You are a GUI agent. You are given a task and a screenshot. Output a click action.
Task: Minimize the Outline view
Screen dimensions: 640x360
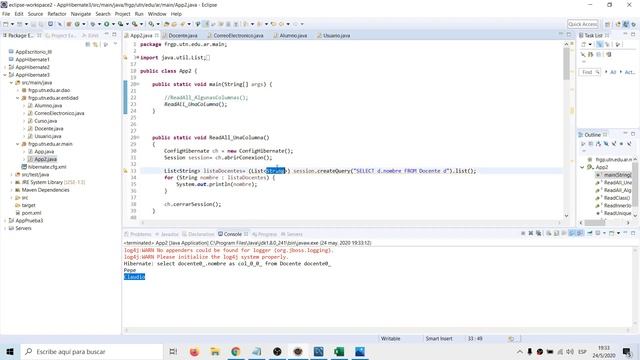[x=625, y=133]
